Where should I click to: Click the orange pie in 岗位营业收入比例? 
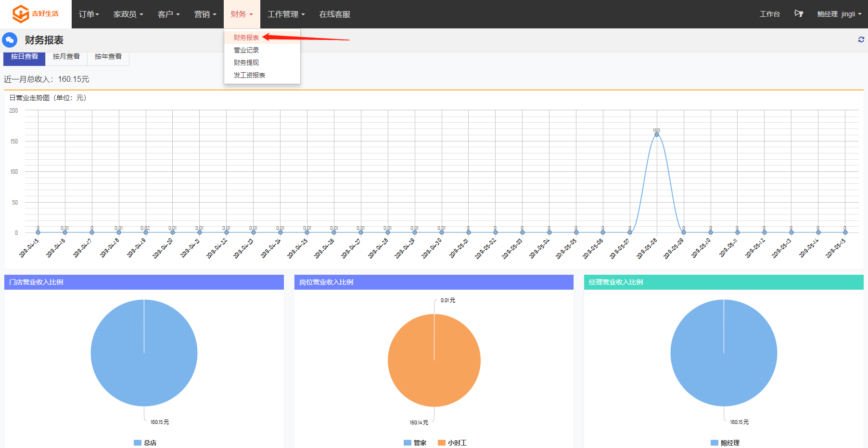434,360
